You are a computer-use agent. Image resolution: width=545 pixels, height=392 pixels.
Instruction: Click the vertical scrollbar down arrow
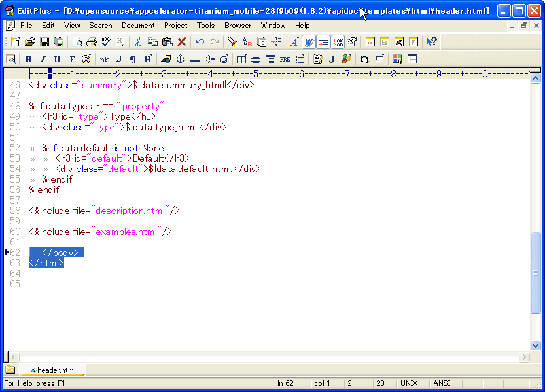click(x=535, y=346)
